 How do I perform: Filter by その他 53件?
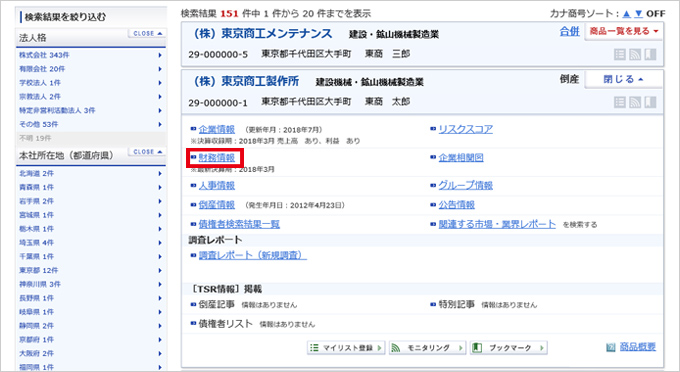(x=91, y=124)
